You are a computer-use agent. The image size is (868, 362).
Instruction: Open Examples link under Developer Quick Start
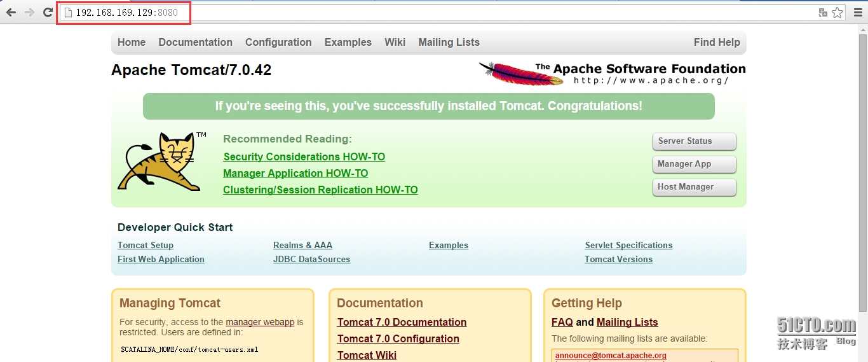[449, 245]
